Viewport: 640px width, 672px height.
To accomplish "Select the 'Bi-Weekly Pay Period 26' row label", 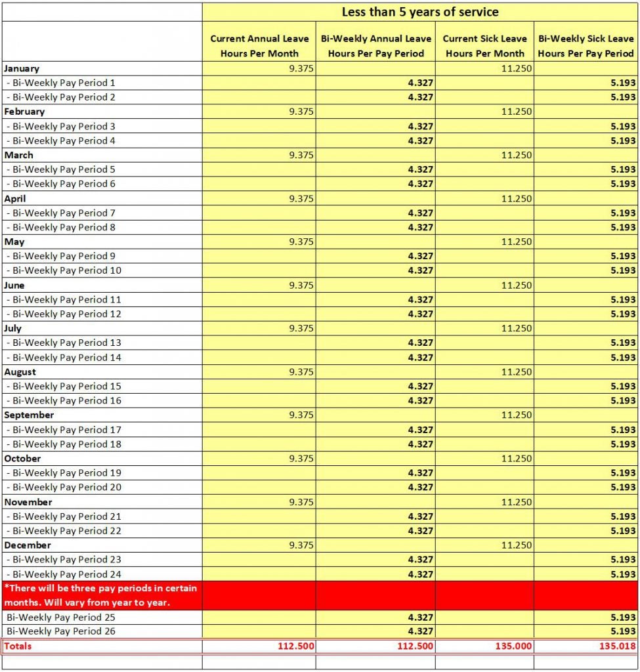I will [x=61, y=631].
